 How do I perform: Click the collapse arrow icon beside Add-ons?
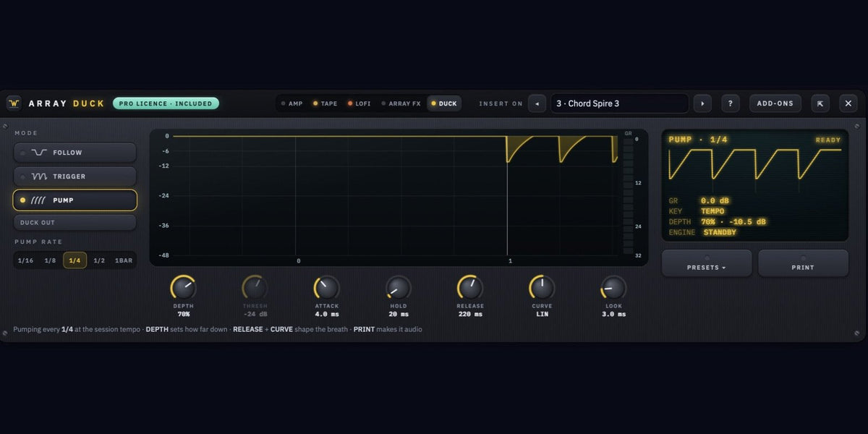820,103
